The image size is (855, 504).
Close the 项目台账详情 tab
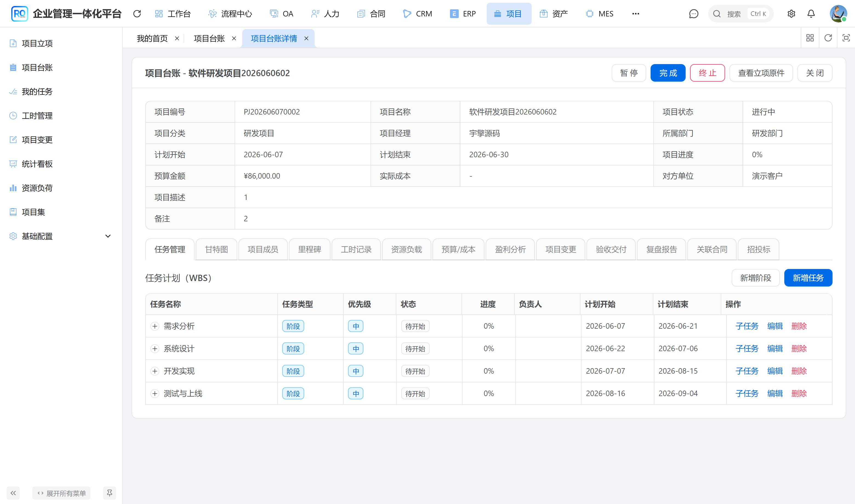pyautogui.click(x=306, y=38)
